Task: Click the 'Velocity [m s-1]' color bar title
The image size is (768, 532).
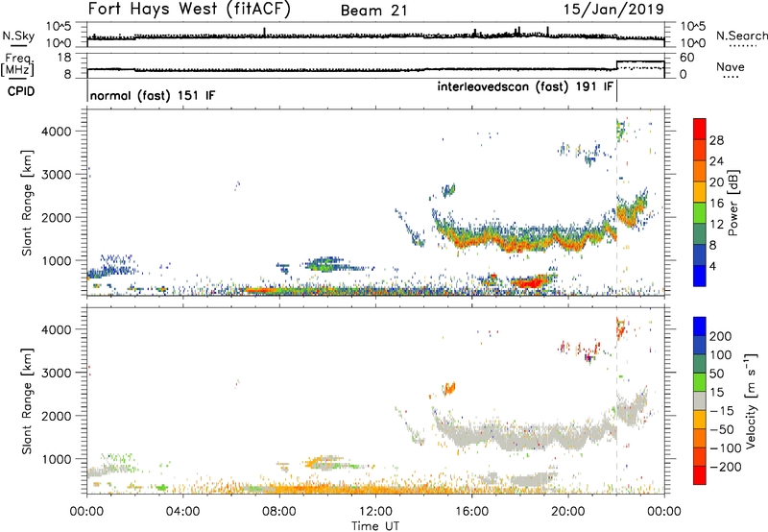Action: [751, 400]
